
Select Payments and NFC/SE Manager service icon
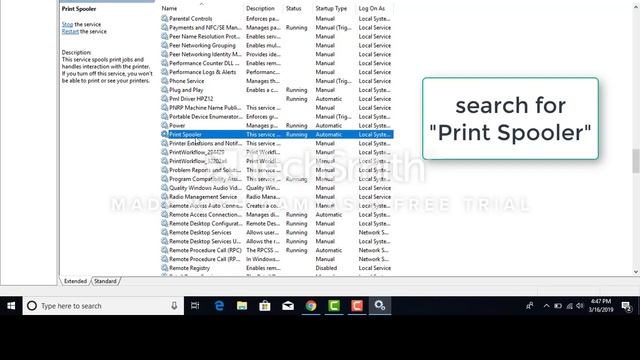(x=164, y=27)
